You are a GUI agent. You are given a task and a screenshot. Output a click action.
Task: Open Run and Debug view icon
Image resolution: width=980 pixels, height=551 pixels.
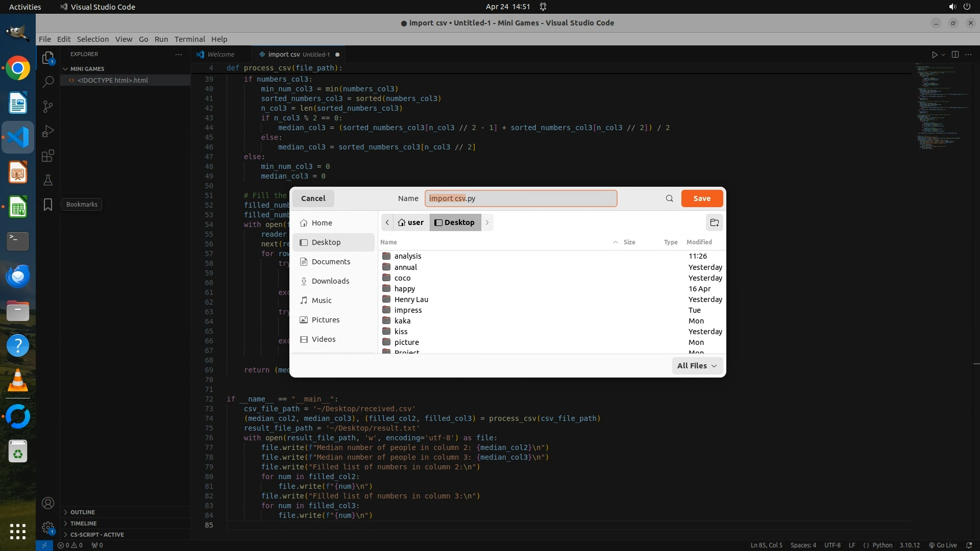[48, 131]
